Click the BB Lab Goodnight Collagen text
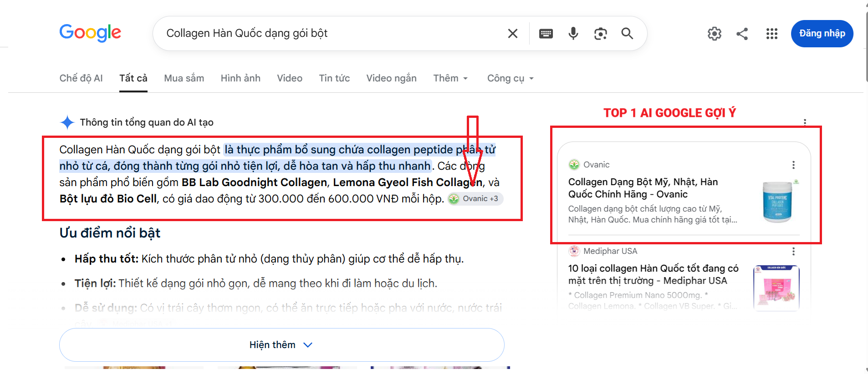 (254, 182)
